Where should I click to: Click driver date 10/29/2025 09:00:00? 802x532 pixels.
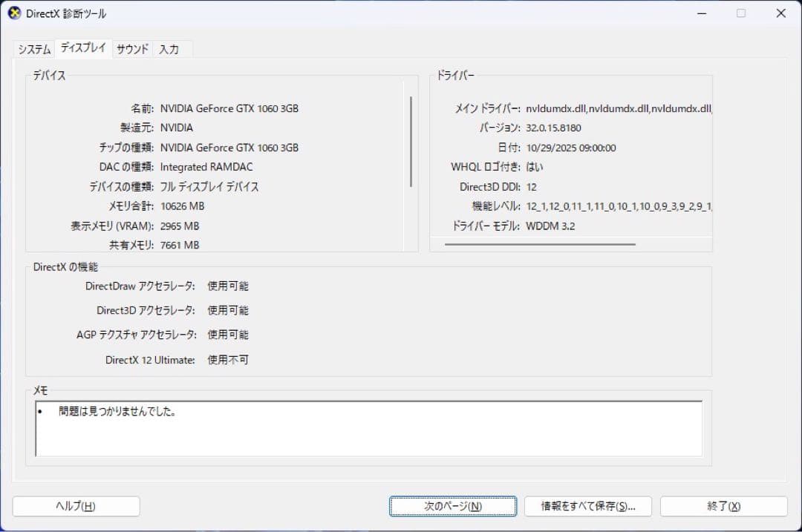[x=571, y=148]
